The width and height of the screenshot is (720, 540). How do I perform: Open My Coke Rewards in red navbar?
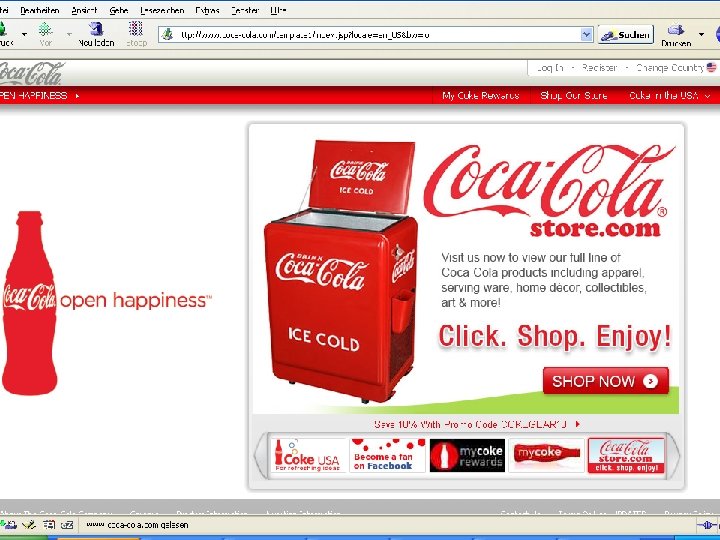coord(481,96)
